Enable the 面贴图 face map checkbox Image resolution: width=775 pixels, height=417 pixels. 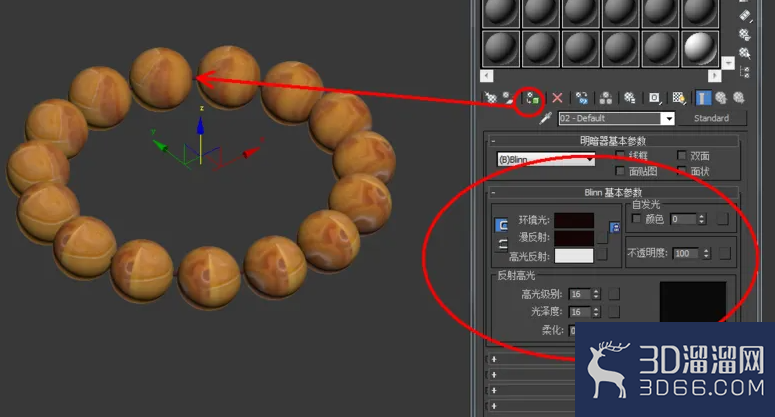620,171
